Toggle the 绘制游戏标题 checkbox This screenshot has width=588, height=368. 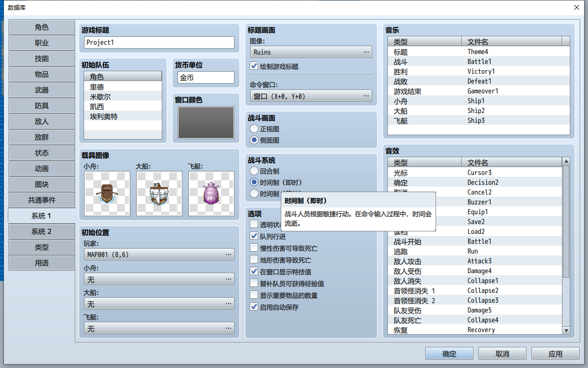(x=254, y=66)
